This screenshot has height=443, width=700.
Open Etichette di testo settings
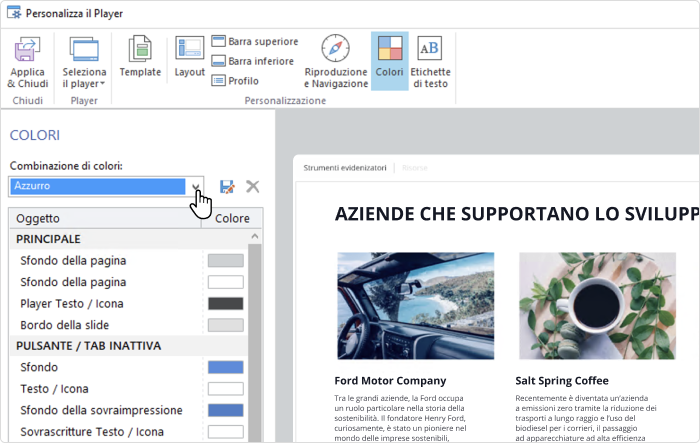[430, 61]
